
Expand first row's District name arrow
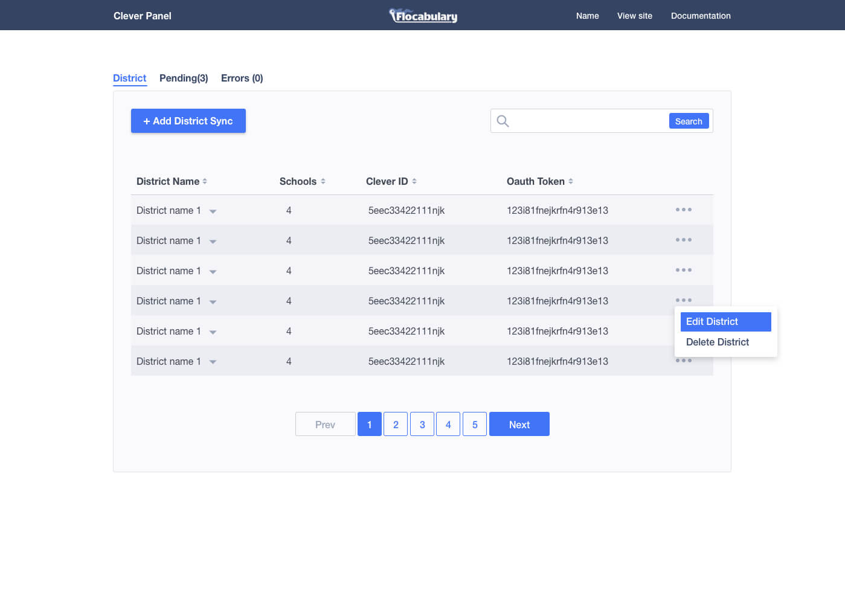point(213,211)
